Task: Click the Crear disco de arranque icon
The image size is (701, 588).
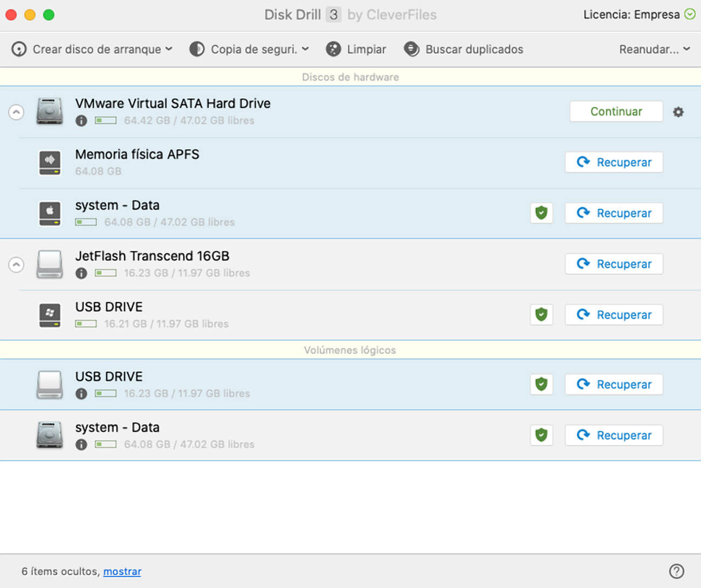Action: 19,49
